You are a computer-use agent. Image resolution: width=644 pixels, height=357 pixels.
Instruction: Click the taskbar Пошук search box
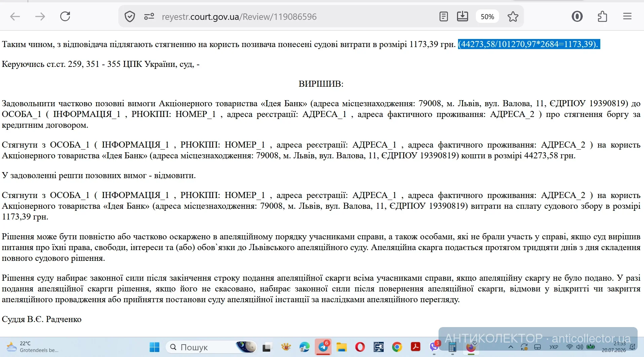(x=211, y=347)
